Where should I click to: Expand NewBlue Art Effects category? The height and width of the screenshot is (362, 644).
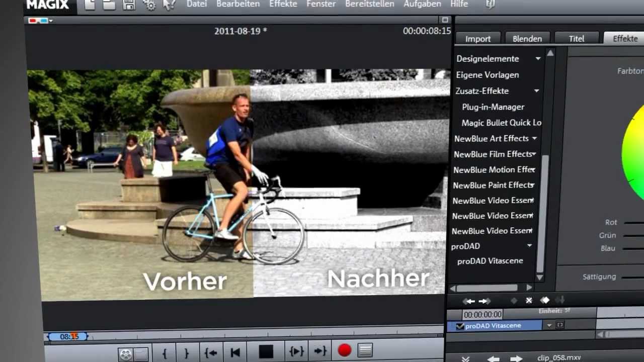pos(534,138)
